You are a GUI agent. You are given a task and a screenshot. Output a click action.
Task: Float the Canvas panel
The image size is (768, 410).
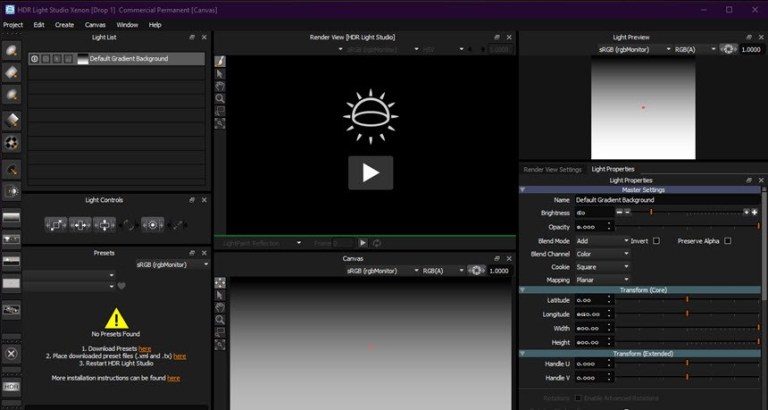point(497,259)
